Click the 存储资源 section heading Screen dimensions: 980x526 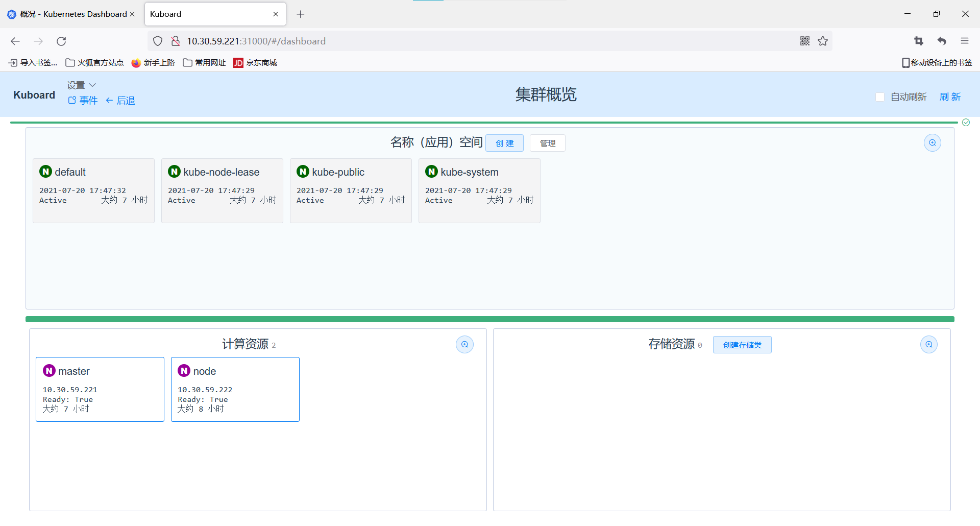click(x=672, y=344)
